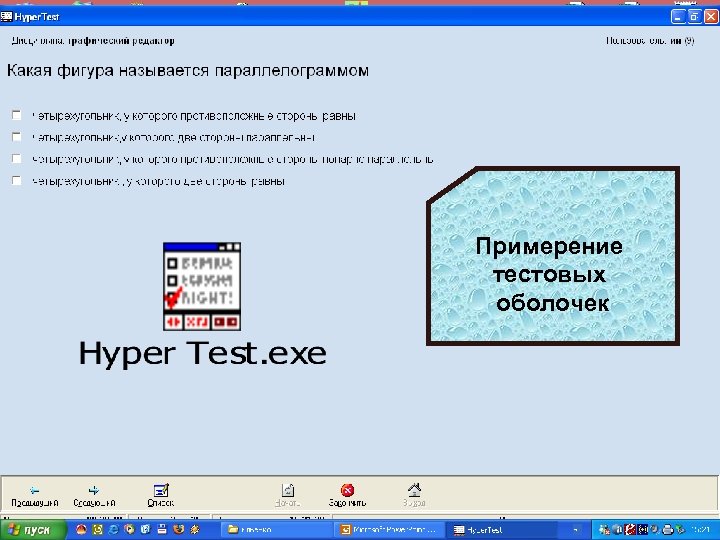Check answer: противоположные стороны попарно параллельны
This screenshot has height=540, width=720.
tap(17, 158)
